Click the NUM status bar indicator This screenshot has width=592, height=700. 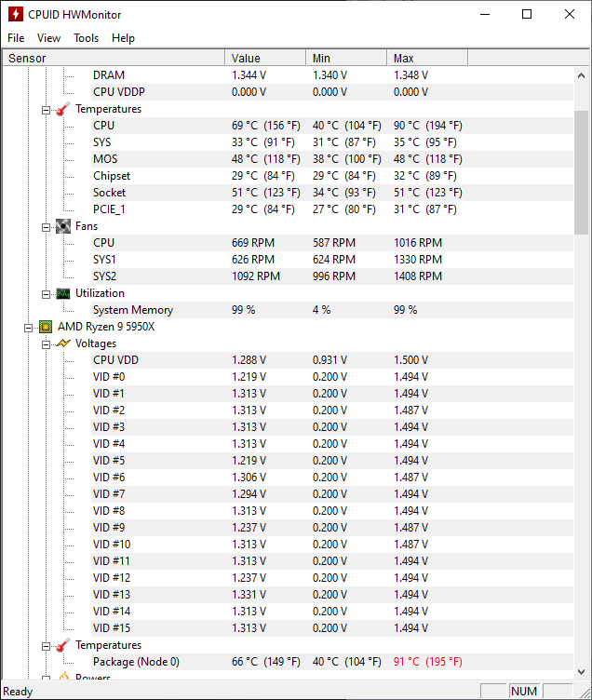[524, 691]
